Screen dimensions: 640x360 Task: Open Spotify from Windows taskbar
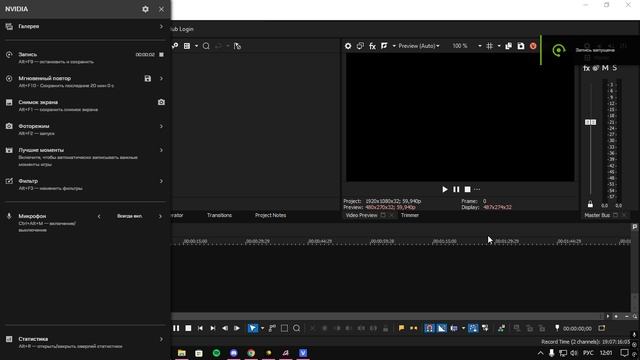[x=216, y=353]
